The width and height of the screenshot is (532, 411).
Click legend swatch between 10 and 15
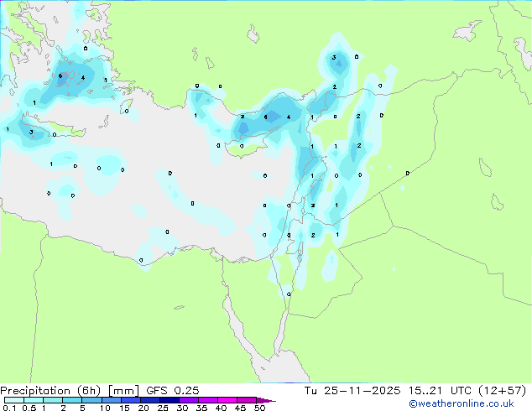point(112,400)
